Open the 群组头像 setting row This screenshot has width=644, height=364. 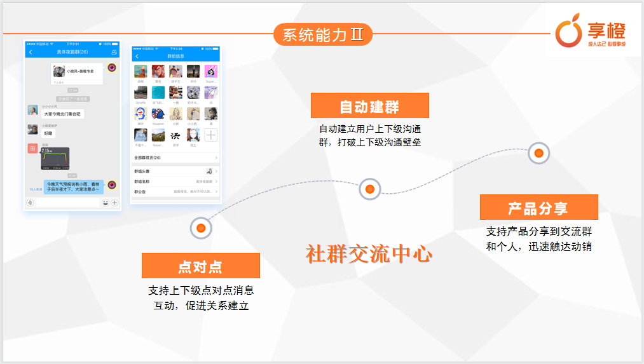pyautogui.click(x=175, y=172)
